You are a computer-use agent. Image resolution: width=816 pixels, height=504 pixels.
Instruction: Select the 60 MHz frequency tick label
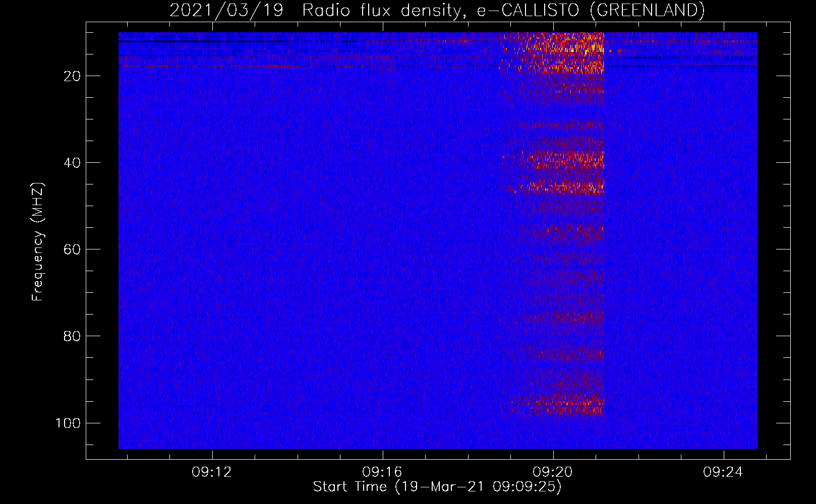click(x=72, y=249)
